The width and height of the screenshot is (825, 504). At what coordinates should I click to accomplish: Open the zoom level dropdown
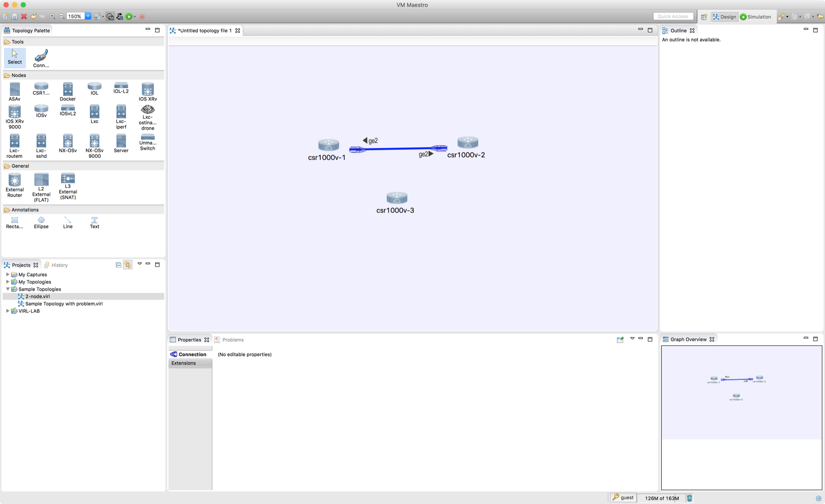tap(88, 16)
